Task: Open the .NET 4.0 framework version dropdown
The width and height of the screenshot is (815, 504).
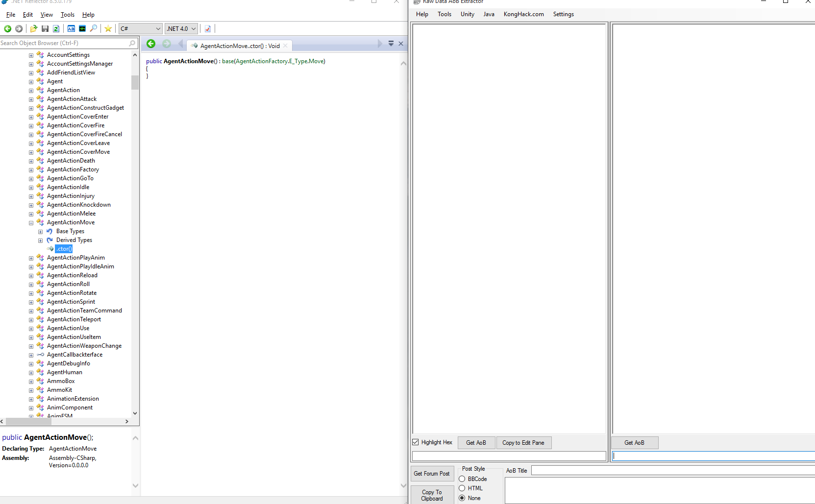Action: point(181,29)
